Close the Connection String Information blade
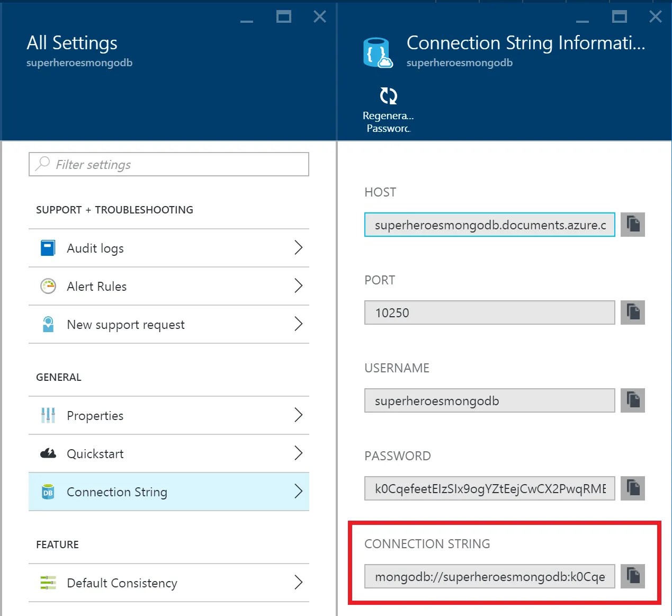The image size is (672, 616). 656,17
